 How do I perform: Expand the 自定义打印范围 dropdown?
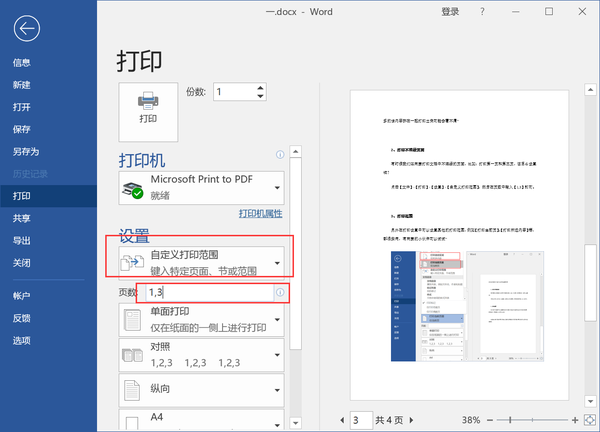click(201, 262)
